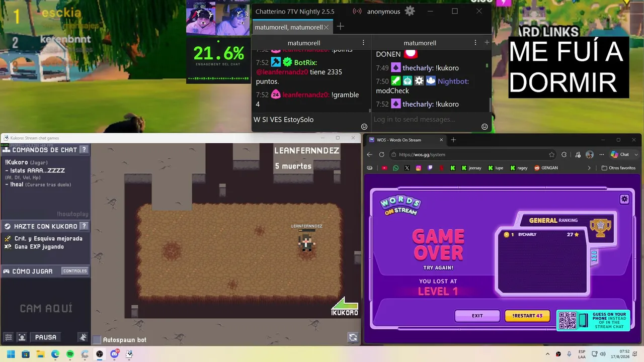644x362 pixels.
Task: Click the EXIT button in WOS
Action: coord(477,316)
